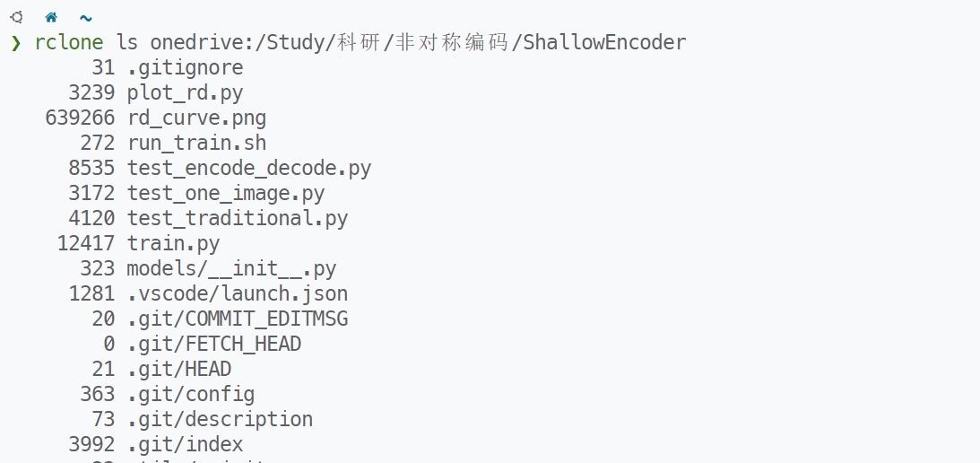
Task: Click models/__init__.py path
Action: pyautogui.click(x=231, y=268)
